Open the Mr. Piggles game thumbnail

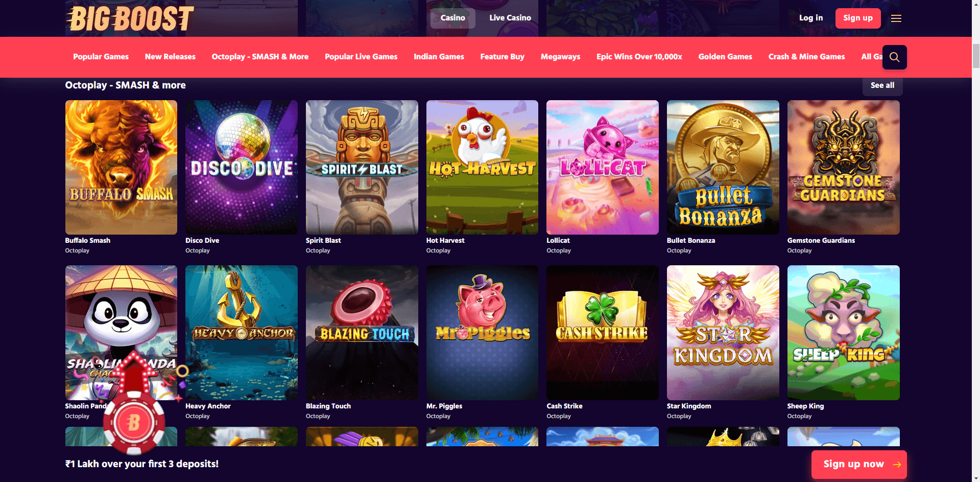coord(482,333)
